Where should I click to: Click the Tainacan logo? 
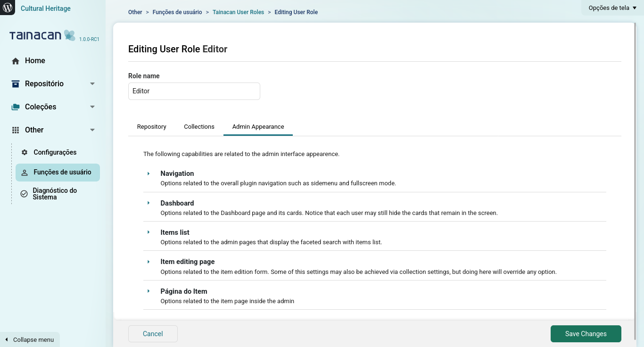click(x=42, y=35)
